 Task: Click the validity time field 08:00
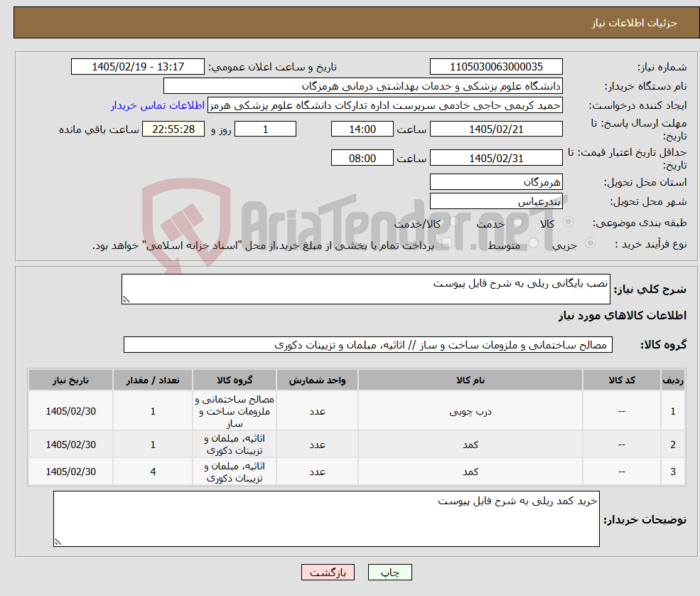coord(362,158)
